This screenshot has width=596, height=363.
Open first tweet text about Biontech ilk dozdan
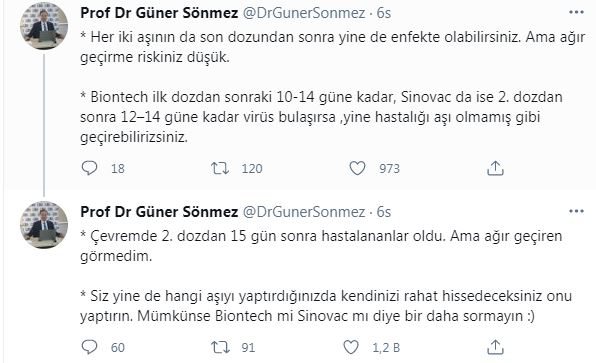coord(321,117)
